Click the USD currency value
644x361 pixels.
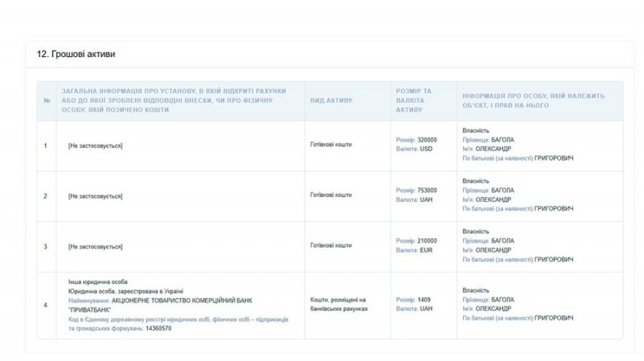(427, 150)
